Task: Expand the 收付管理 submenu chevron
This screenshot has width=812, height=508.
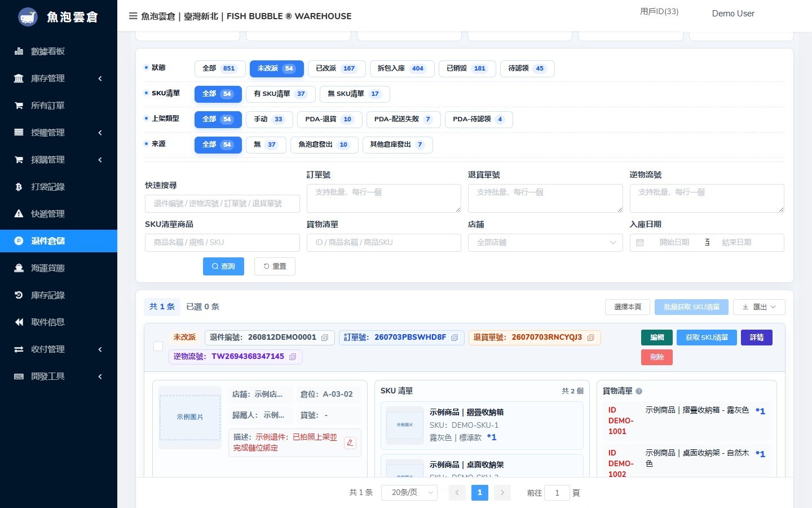Action: pyautogui.click(x=100, y=349)
